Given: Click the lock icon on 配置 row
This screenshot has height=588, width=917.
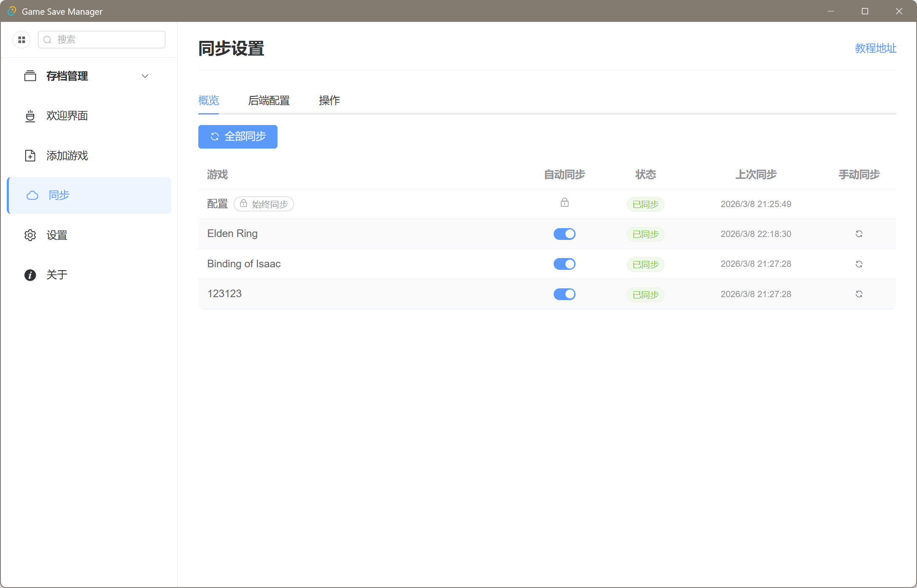Looking at the screenshot, I should [x=565, y=202].
